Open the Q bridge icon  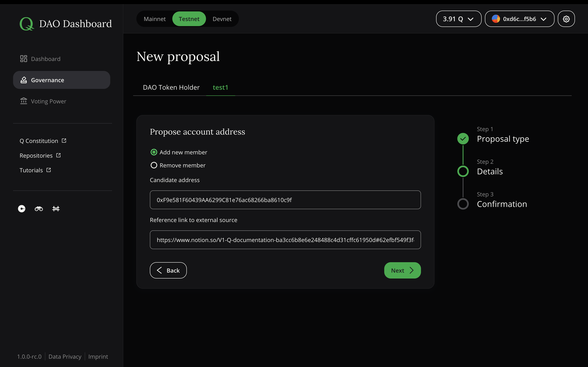click(x=56, y=209)
